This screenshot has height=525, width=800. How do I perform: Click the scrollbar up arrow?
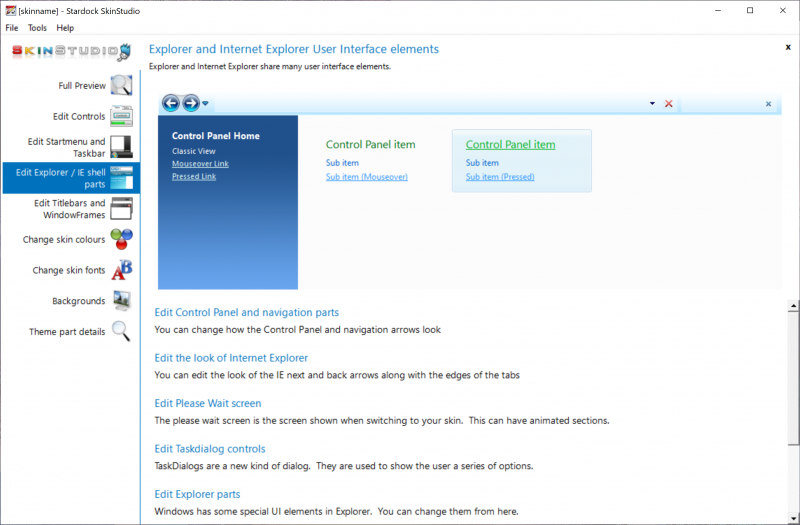[x=793, y=306]
